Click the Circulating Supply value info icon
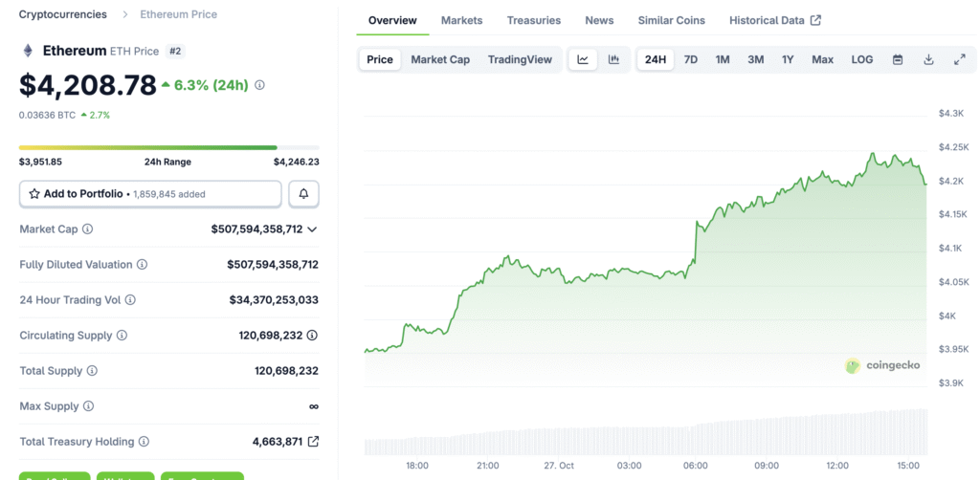Image resolution: width=980 pixels, height=480 pixels. coord(312,336)
